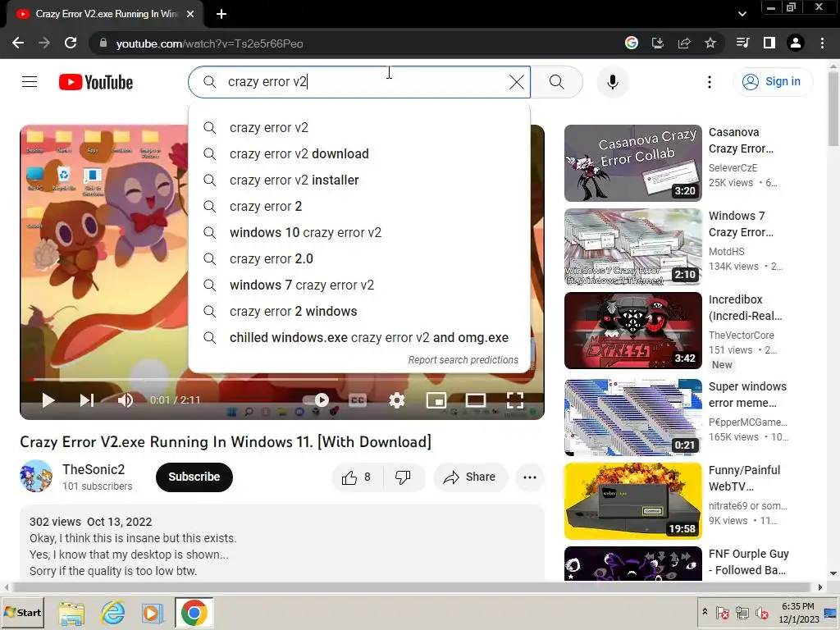The height and width of the screenshot is (630, 840).
Task: Like the video thumbs-up button
Action: pyautogui.click(x=358, y=477)
